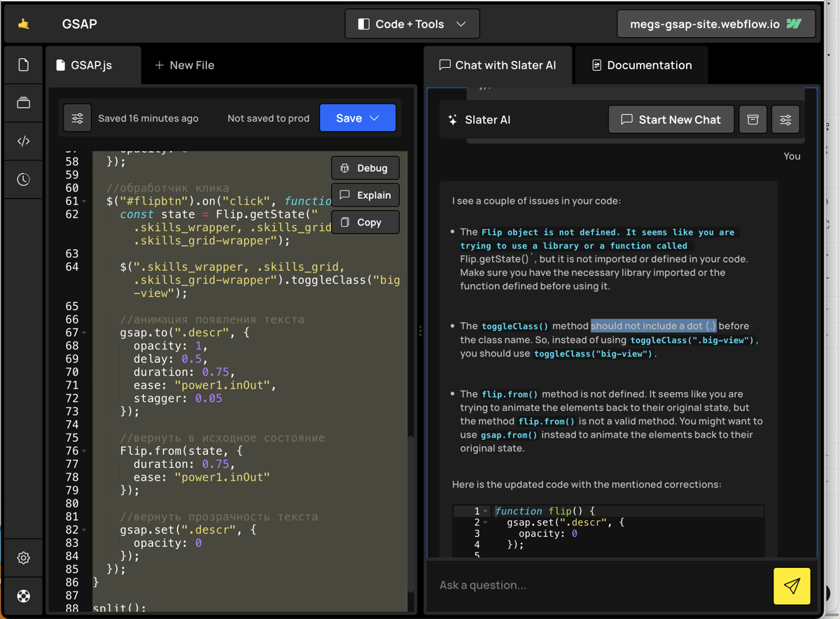Viewport: 840px width, 619px height.
Task: Open the help lifebuoy icon
Action: click(x=24, y=596)
